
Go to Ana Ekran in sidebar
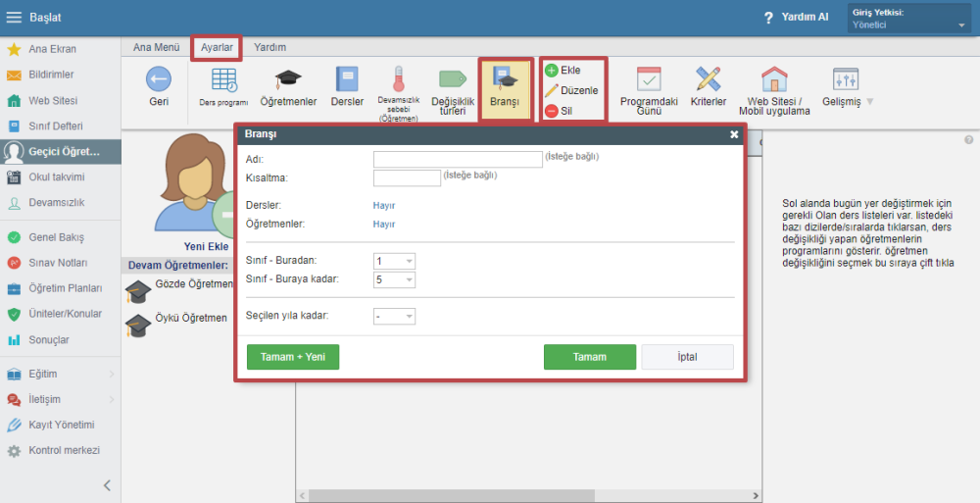(x=60, y=49)
